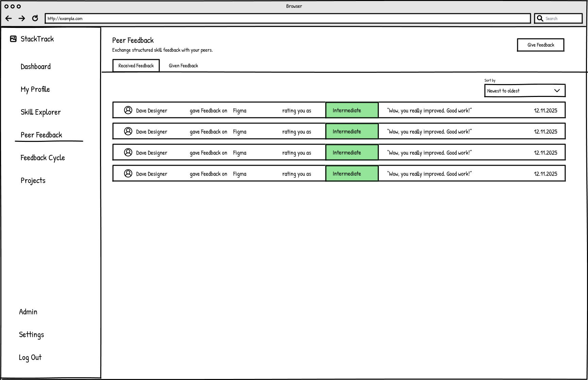Viewport: 588px width, 380px height.
Task: Open Skill Explorer in the sidebar
Action: (x=41, y=112)
